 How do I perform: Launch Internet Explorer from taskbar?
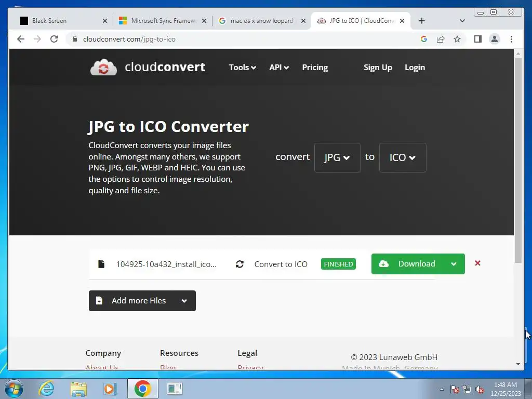click(x=46, y=389)
